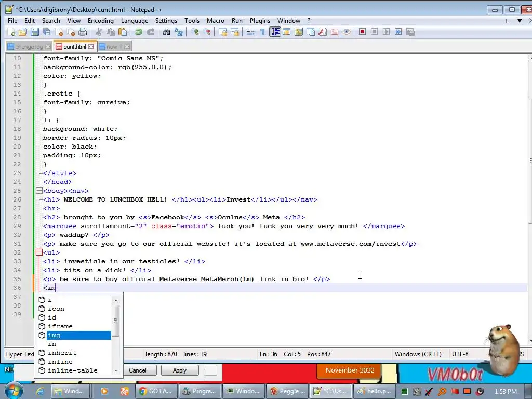Click the Find and Replace icon
Screen dimensions: 532x399
coord(179,32)
